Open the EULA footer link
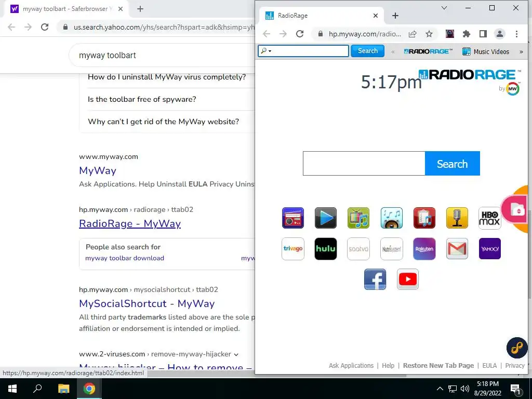The height and width of the screenshot is (399, 532). 489,365
